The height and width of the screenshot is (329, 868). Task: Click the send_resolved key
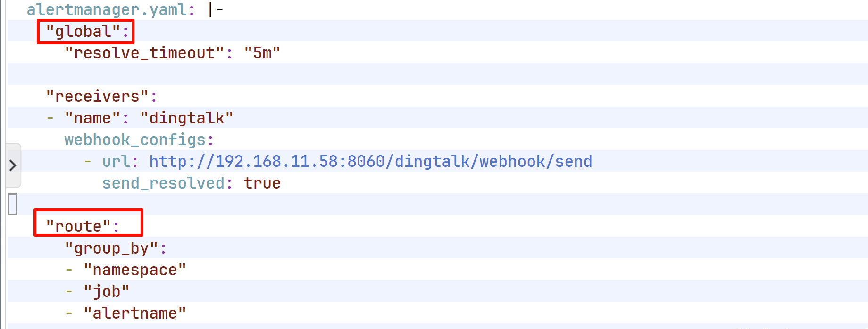163,183
